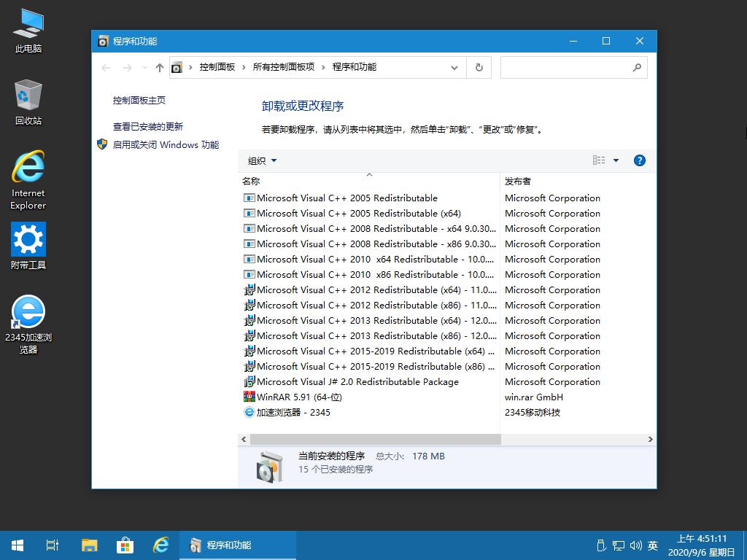
Task: Click the horizontal scrollbar thumb
Action: (x=376, y=439)
